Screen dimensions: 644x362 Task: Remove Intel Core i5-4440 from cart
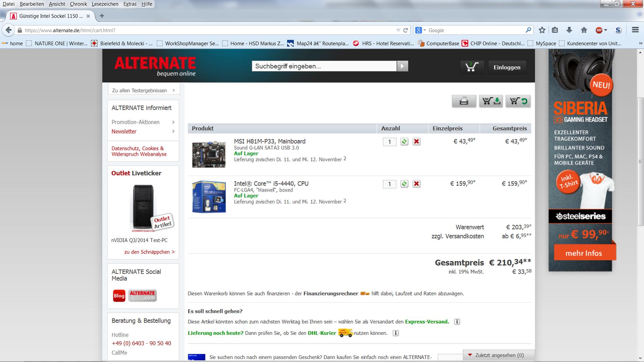pos(416,184)
